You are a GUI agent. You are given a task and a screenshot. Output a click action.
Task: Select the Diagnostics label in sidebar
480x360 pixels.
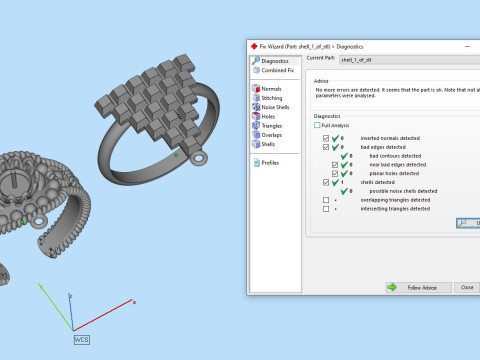(275, 61)
